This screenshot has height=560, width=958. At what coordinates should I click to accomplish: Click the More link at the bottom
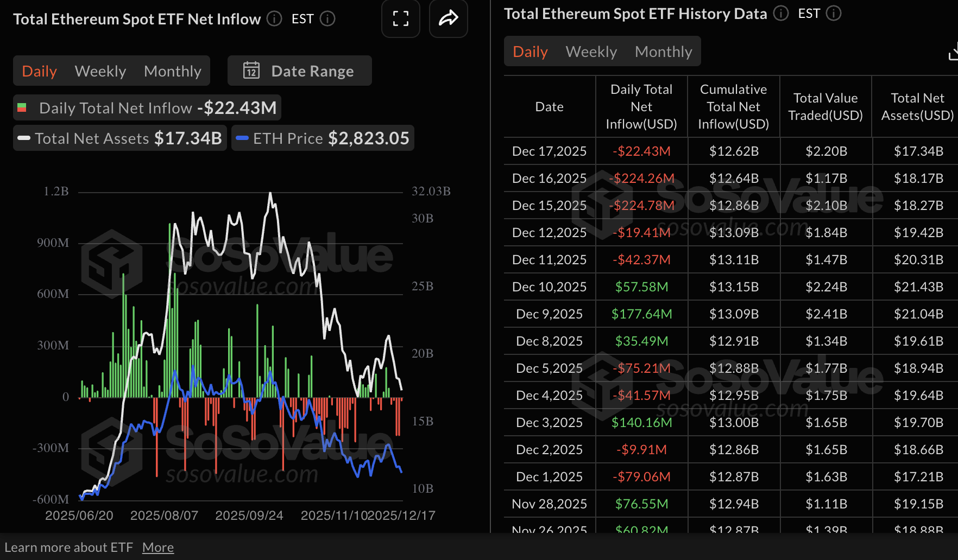coord(157,547)
